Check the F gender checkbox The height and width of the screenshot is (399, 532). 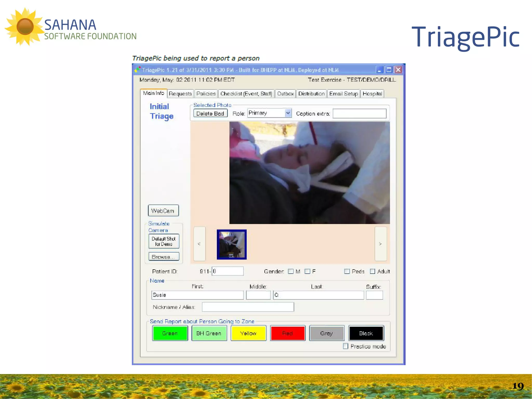(x=307, y=271)
